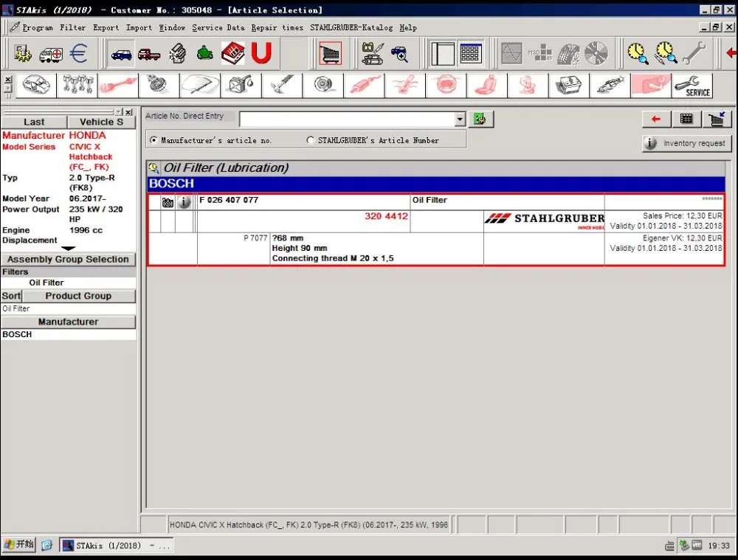Switch to the Last tab in sidebar
738x560 pixels.
pyautogui.click(x=34, y=122)
